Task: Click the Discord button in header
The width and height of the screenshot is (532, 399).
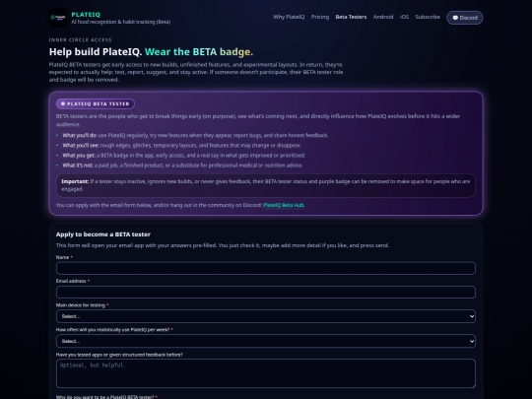Action: [x=465, y=18]
